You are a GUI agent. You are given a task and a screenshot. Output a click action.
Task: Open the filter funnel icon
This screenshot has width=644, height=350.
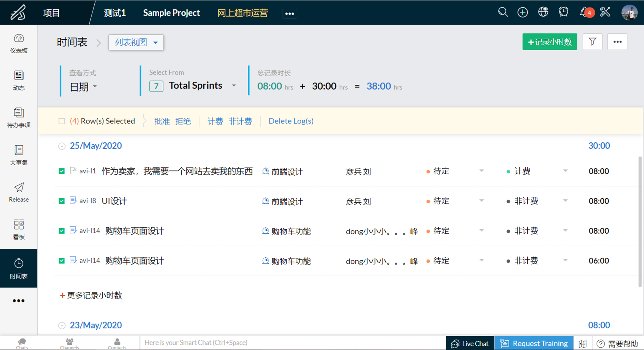592,42
